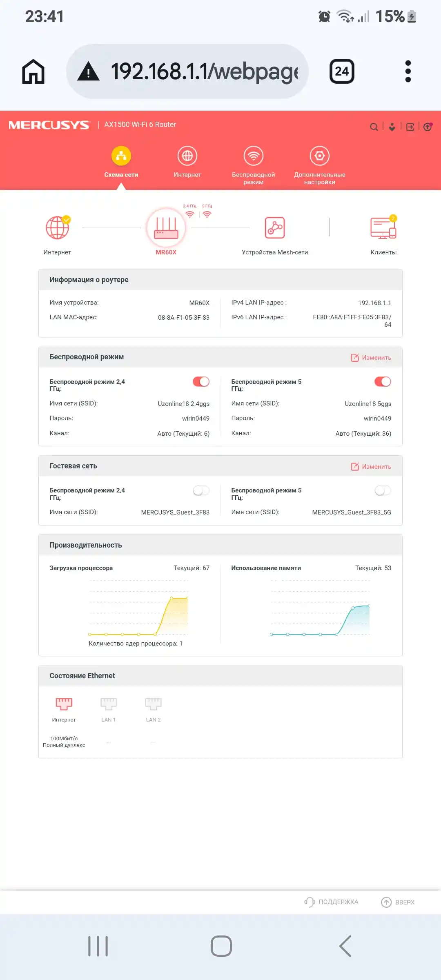Open the firmware update icon with red dot
Screen dimensions: 441x980
428,127
